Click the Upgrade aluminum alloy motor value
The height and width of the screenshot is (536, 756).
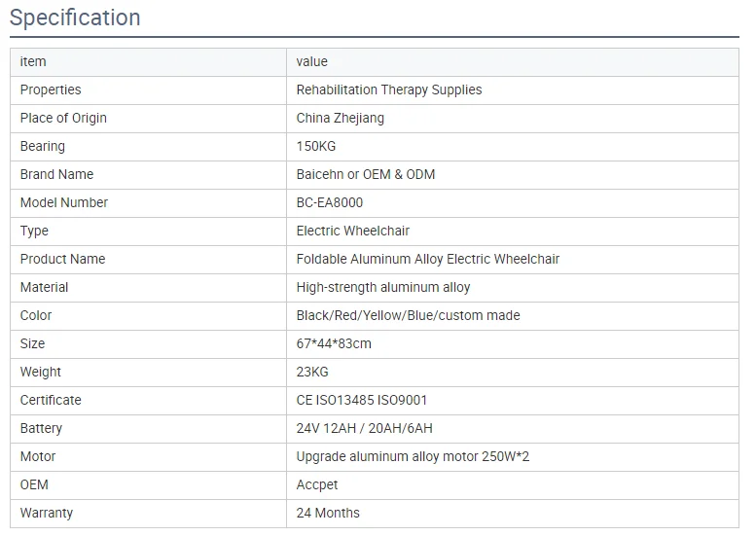point(412,456)
